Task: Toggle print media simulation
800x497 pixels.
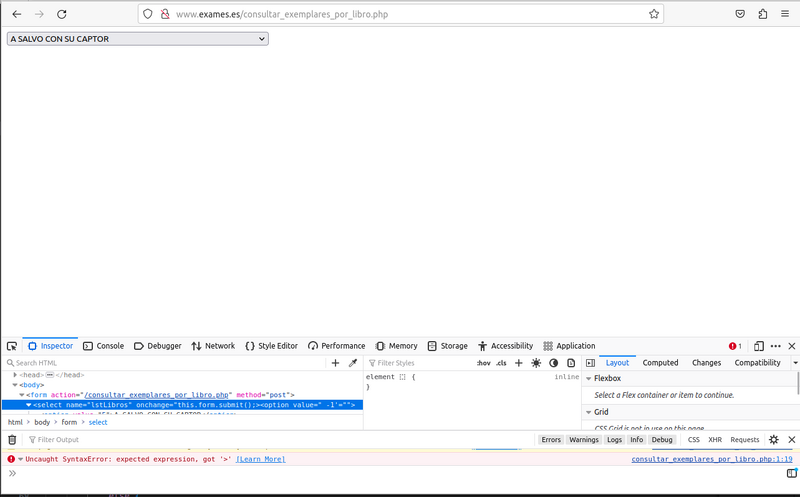Action: click(571, 363)
